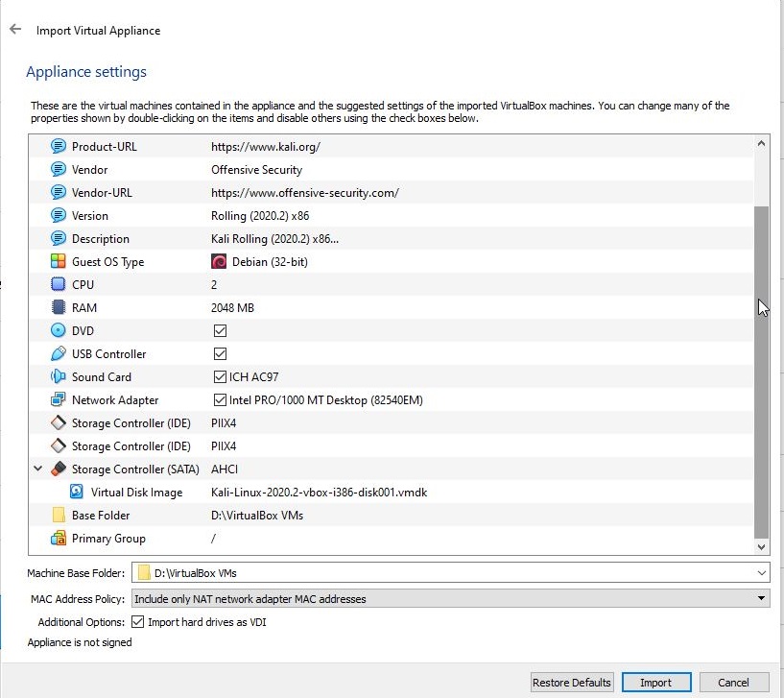Select the Vendor value Offensive Security
This screenshot has width=784, height=698.
[256, 170]
